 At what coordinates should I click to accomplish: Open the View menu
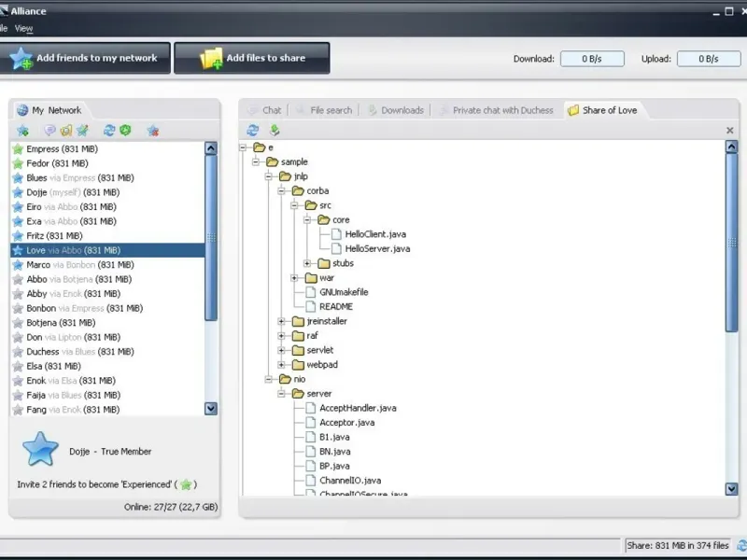[x=24, y=29]
